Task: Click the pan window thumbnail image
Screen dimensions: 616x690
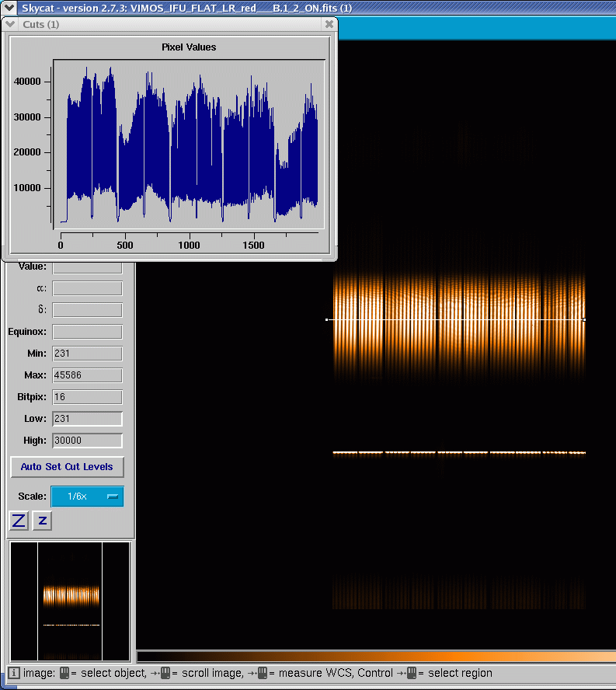Action: coord(70,601)
